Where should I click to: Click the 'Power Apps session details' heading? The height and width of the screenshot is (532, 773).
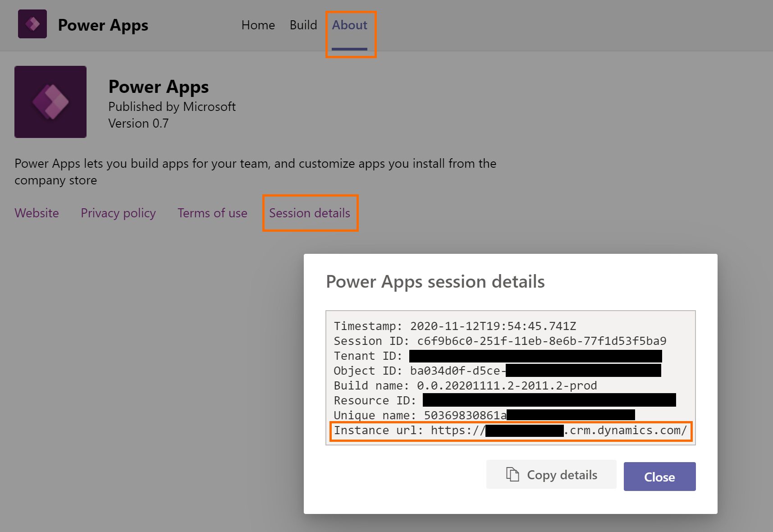tap(435, 282)
